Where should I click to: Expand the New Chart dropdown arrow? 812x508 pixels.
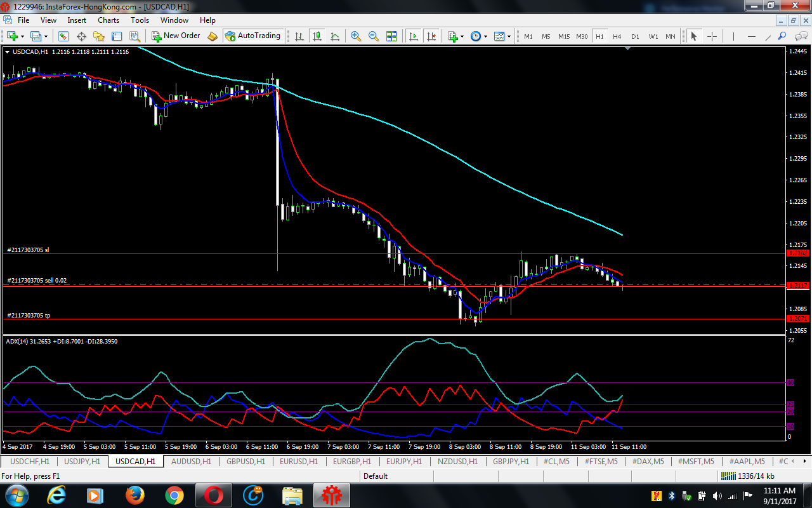point(22,37)
